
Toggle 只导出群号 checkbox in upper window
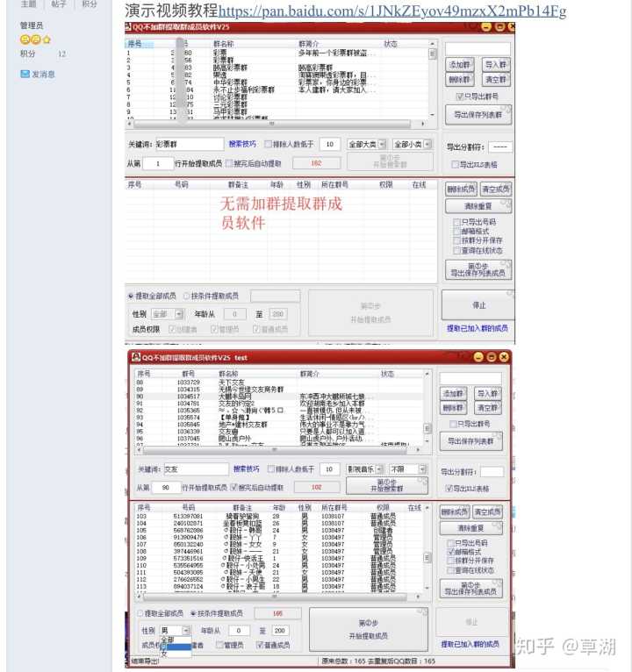[460, 97]
